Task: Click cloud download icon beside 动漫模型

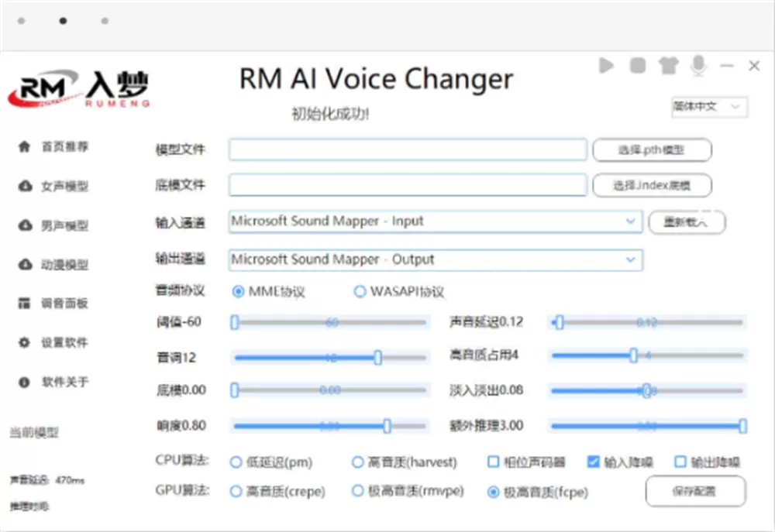Action: pyautogui.click(x=25, y=264)
